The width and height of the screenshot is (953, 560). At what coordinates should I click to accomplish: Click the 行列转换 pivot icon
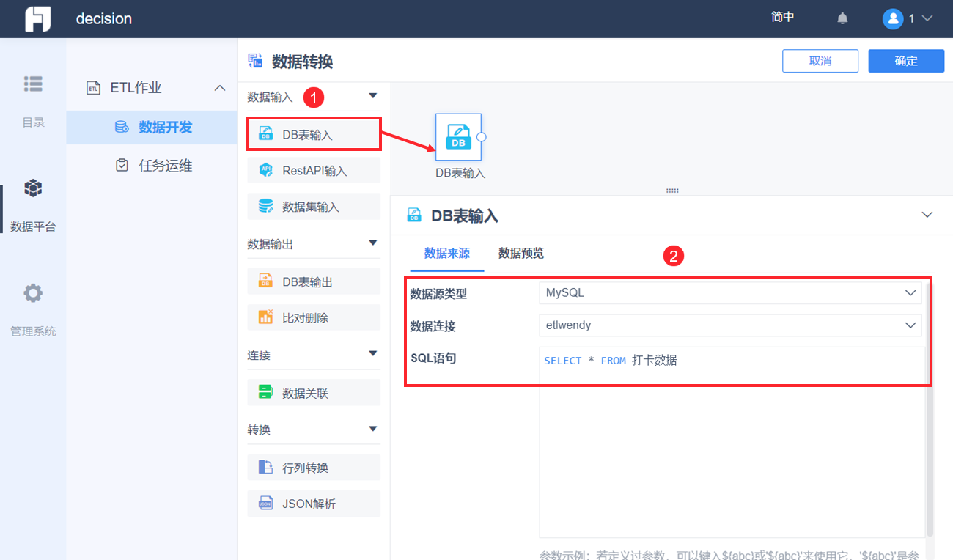[266, 468]
